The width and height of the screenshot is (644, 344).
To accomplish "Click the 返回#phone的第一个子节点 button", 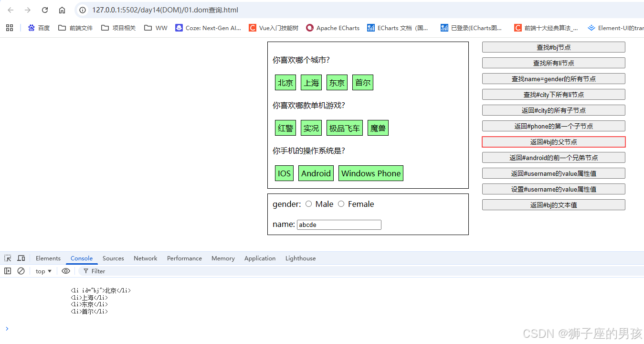I will coord(553,126).
